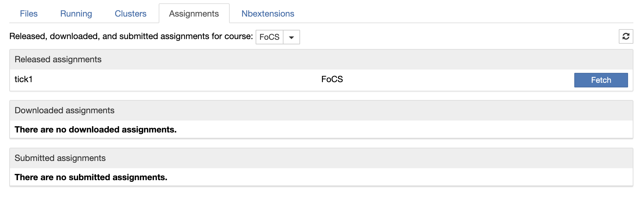This screenshot has width=644, height=204.
Task: Go to the Clusters tab
Action: click(130, 14)
